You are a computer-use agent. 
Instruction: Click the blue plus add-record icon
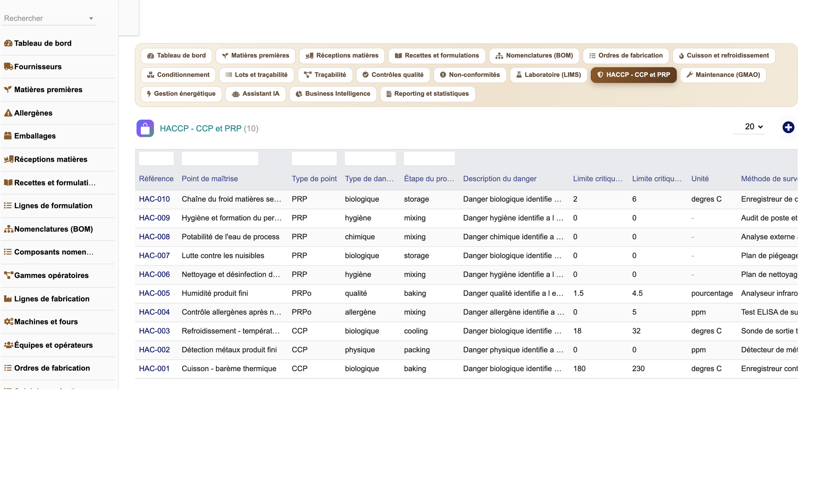pos(788,127)
